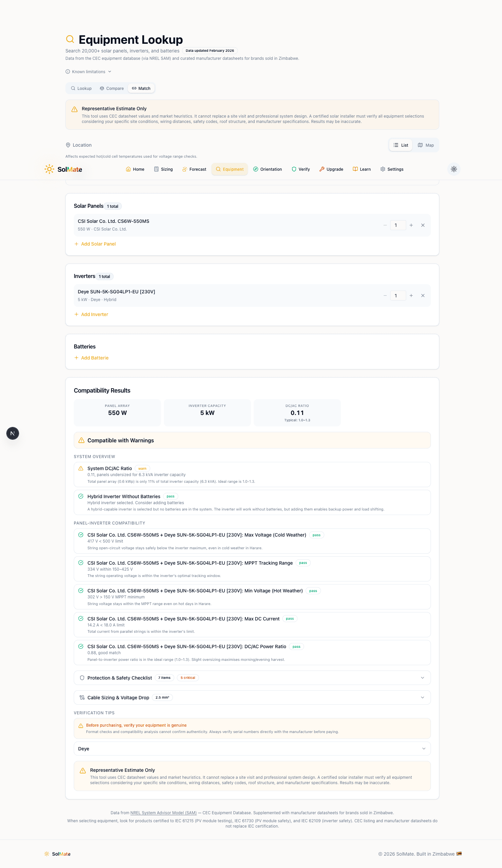This screenshot has height=868, width=502.
Task: Go to Sizing page
Action: (164, 169)
